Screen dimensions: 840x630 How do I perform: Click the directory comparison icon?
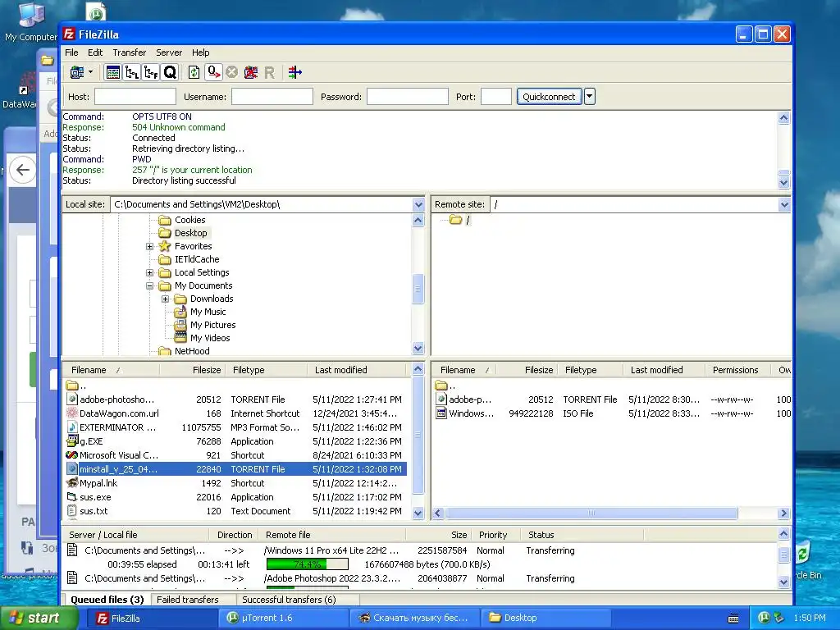294,72
